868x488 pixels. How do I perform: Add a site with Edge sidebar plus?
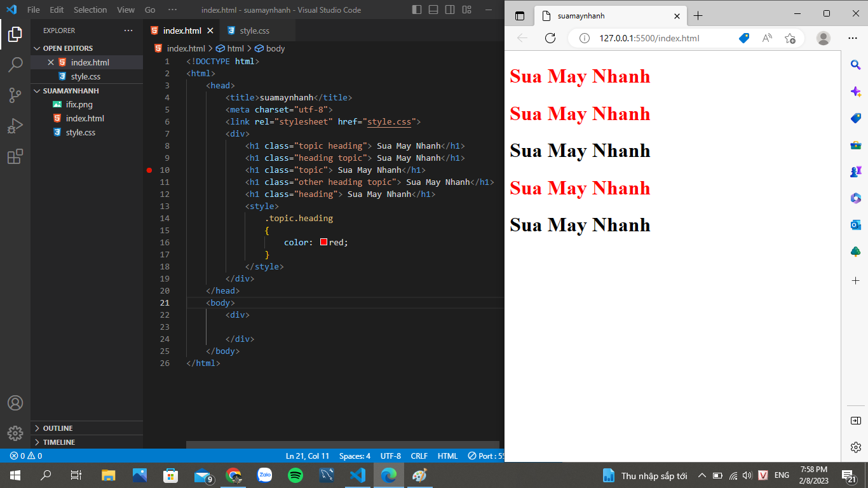[856, 280]
